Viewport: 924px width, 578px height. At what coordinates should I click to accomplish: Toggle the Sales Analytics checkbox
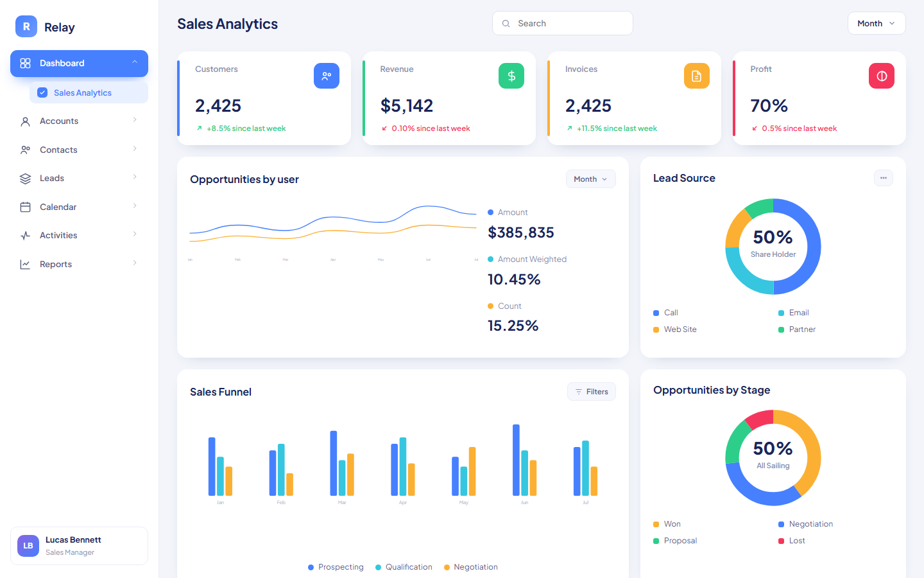coord(42,92)
